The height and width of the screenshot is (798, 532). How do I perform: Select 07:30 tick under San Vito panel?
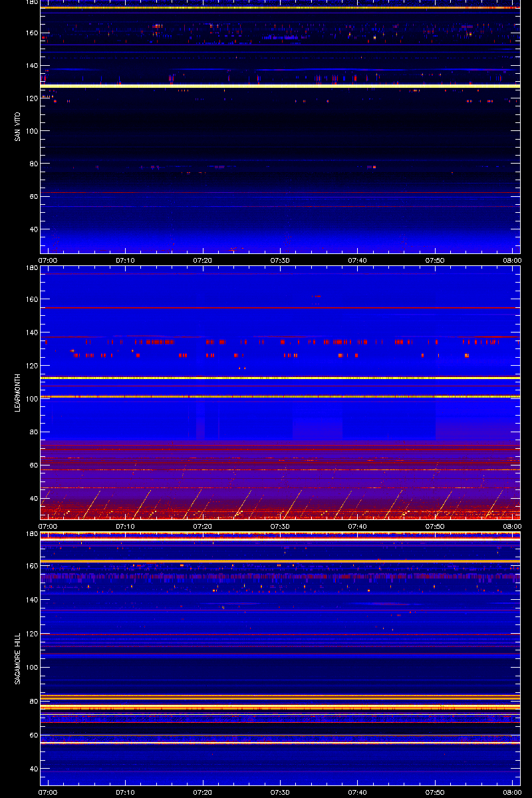pyautogui.click(x=281, y=260)
